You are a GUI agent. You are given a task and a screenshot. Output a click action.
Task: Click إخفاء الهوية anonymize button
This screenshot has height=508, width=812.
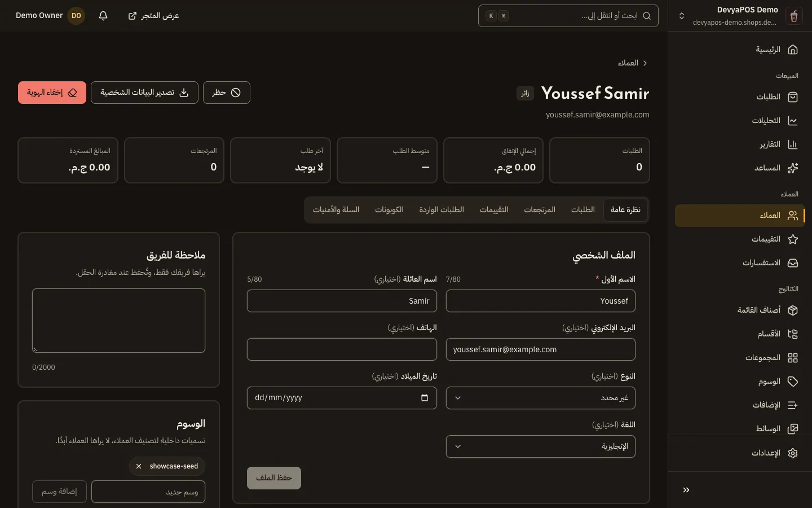pos(52,93)
